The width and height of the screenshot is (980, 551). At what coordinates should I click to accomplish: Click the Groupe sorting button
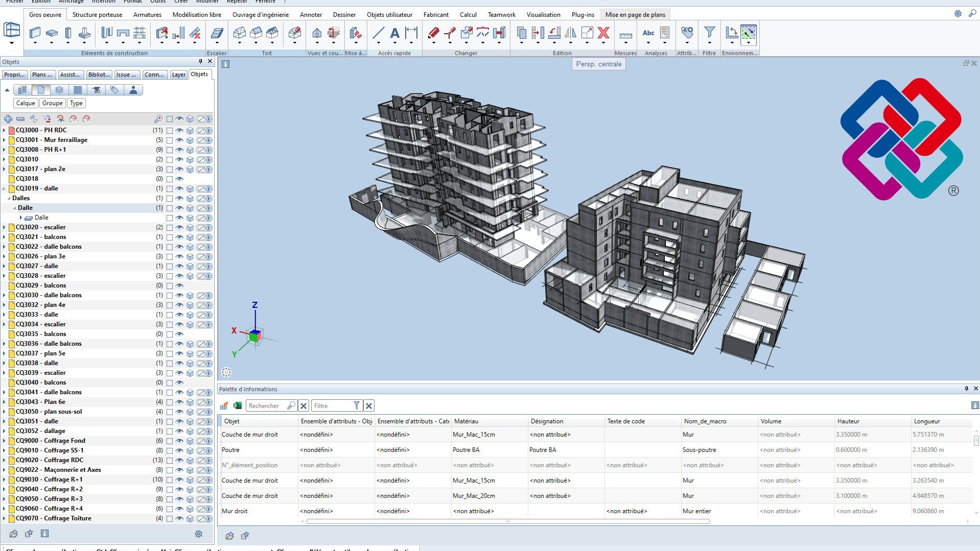pos(52,103)
